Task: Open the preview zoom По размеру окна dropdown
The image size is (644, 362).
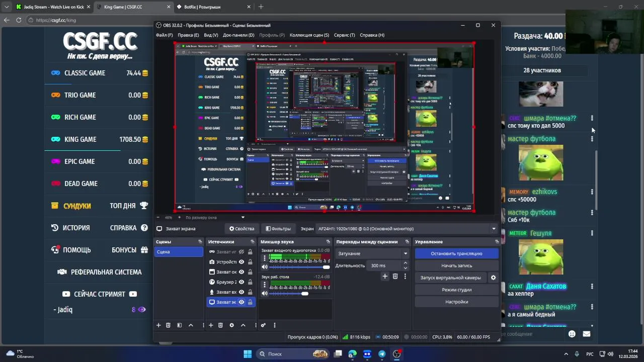Action: (x=215, y=218)
